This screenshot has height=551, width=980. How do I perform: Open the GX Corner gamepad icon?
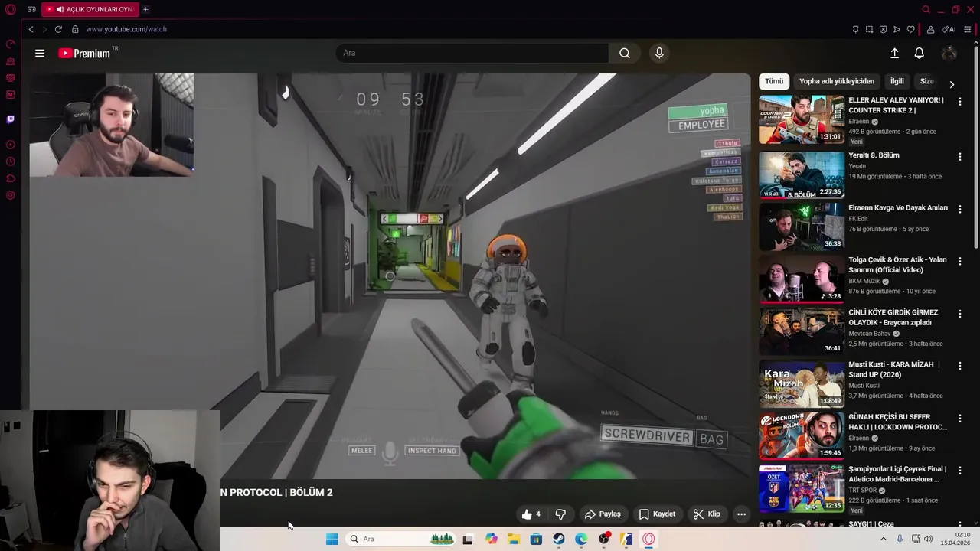[31, 10]
